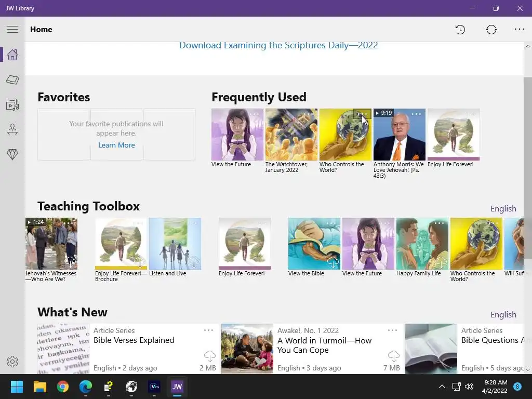The height and width of the screenshot is (399, 532).
Task: Click the Windows Start button
Action: coord(17,387)
